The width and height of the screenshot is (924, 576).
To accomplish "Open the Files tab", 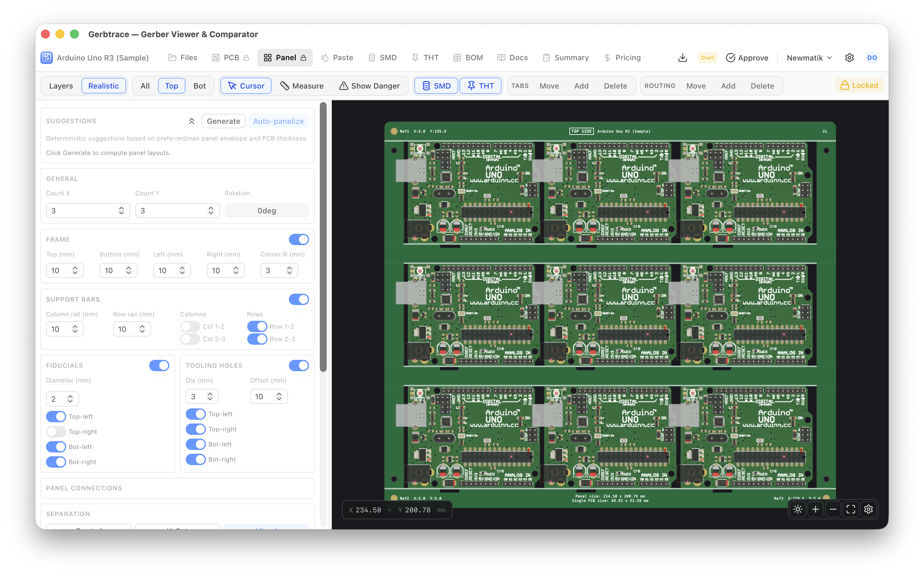I will click(183, 58).
